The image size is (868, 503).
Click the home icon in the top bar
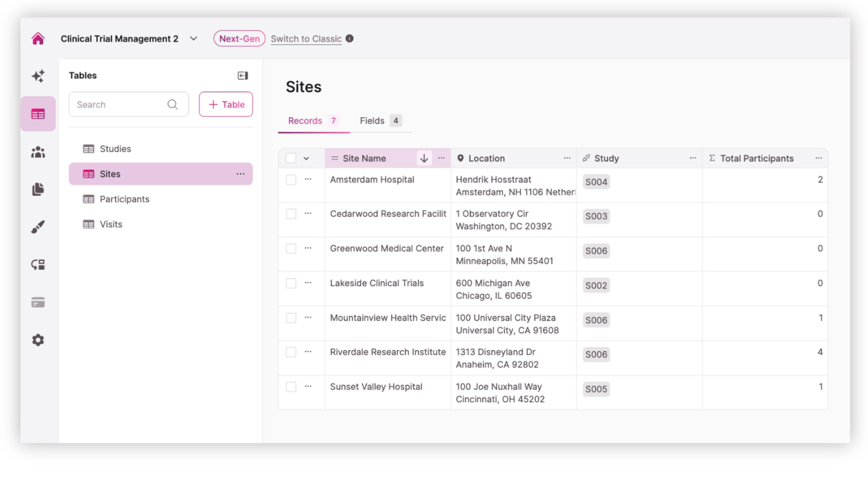click(x=38, y=38)
